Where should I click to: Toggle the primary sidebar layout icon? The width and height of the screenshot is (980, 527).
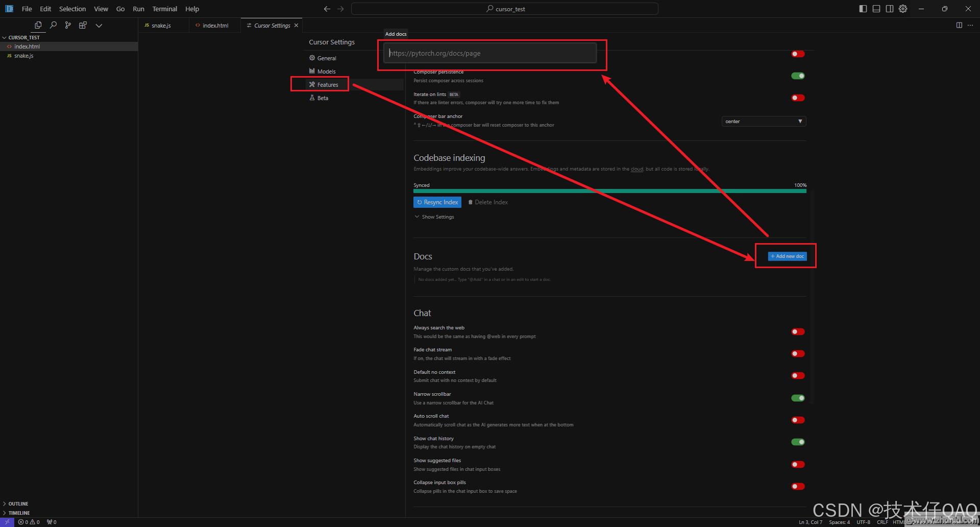(x=863, y=9)
